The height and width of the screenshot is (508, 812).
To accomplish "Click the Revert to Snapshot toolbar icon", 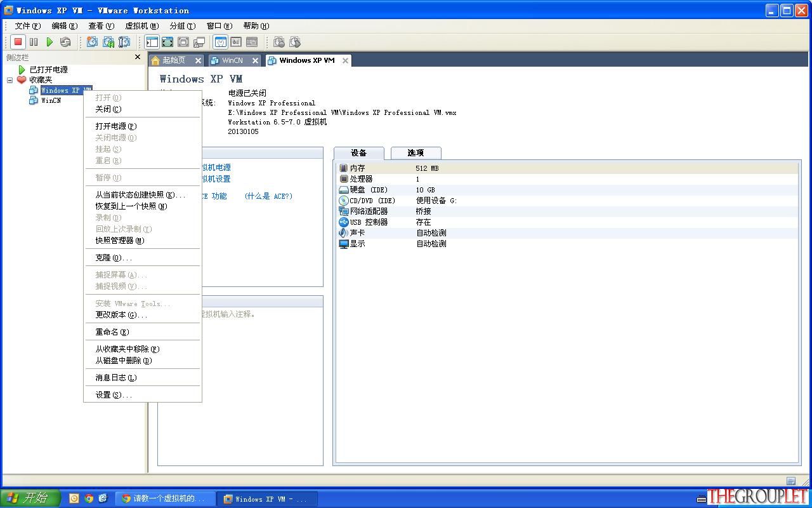I will pyautogui.click(x=108, y=42).
